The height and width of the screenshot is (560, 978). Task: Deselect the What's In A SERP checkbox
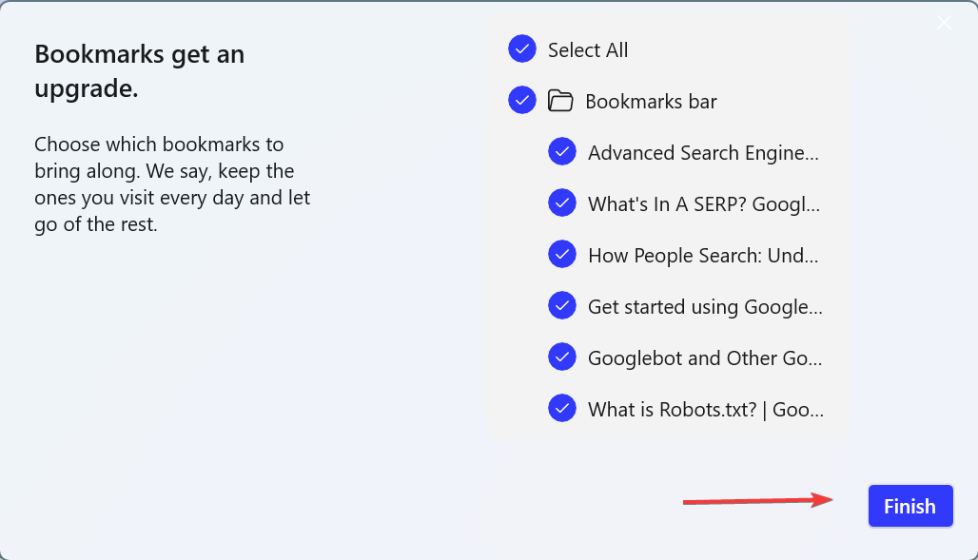tap(562, 203)
